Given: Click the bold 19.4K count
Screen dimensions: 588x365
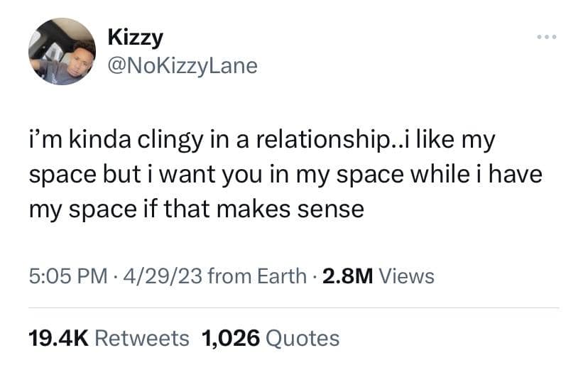Looking at the screenshot, I should coord(57,338).
